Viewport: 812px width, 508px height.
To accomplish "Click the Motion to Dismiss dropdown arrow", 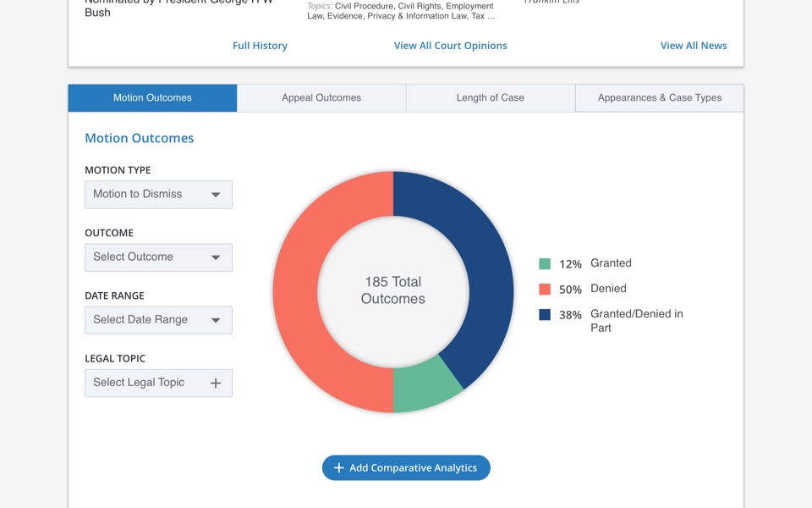I will coord(216,195).
